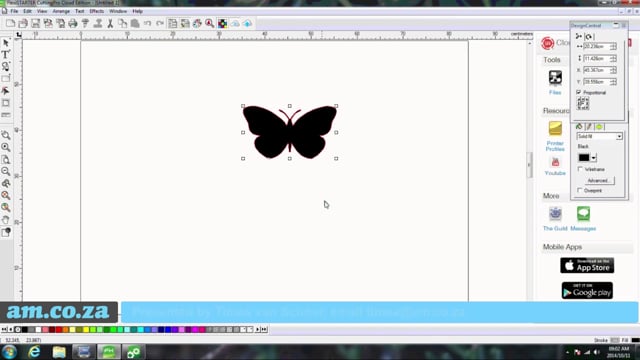
Task: Click the blue cloud upload arrow icon
Action: pos(247,24)
